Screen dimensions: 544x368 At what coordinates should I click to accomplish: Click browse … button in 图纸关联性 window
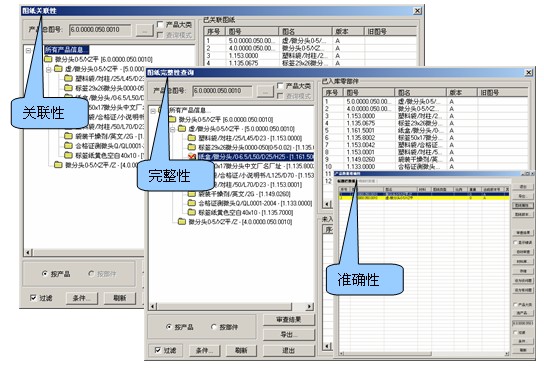(144, 31)
